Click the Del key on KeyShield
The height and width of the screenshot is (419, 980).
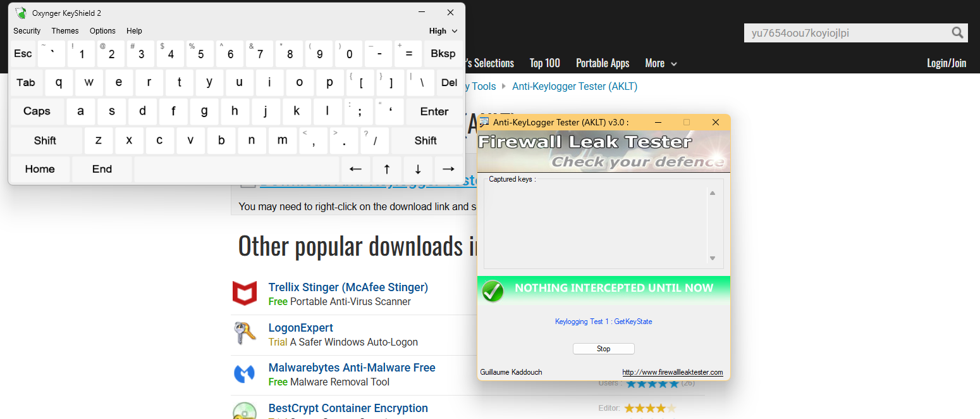click(450, 82)
